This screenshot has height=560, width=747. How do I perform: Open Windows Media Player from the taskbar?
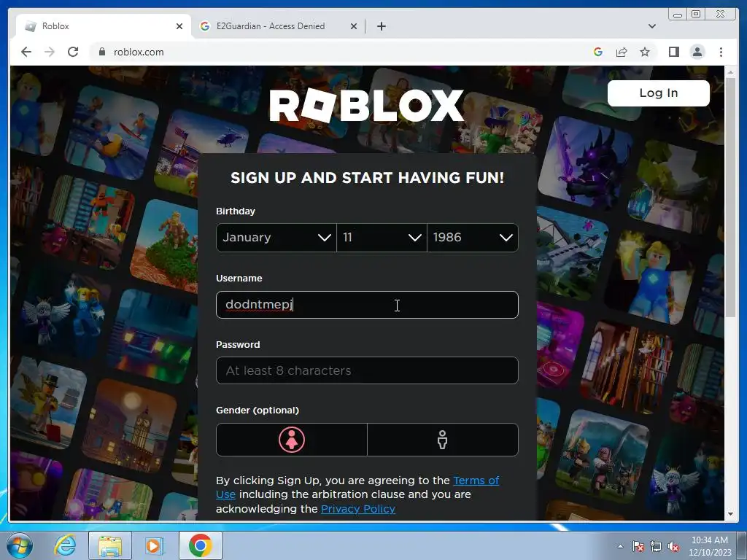tap(153, 545)
